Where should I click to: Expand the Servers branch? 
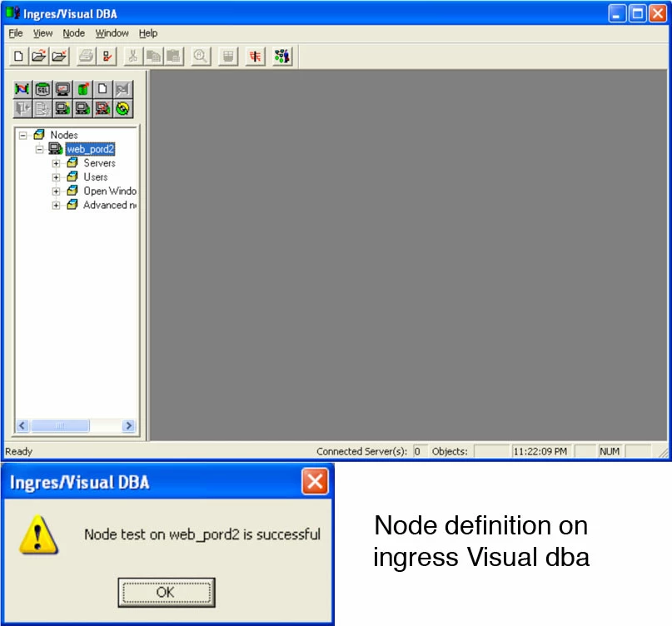56,164
